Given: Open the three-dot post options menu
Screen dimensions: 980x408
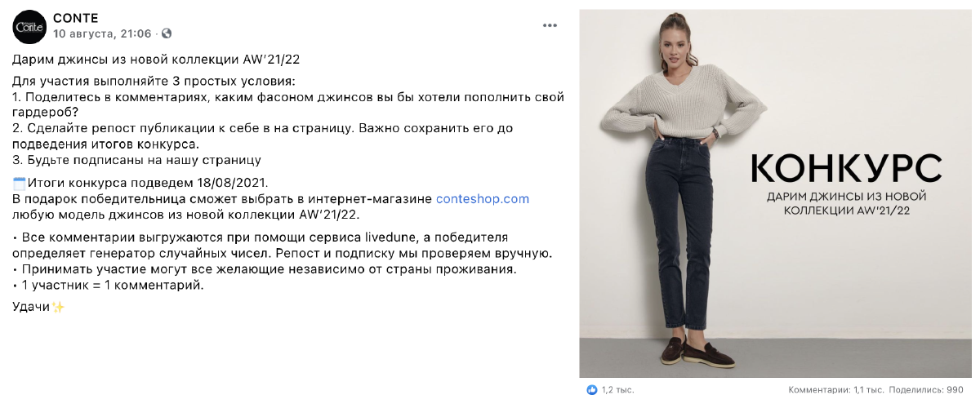Looking at the screenshot, I should tap(550, 25).
